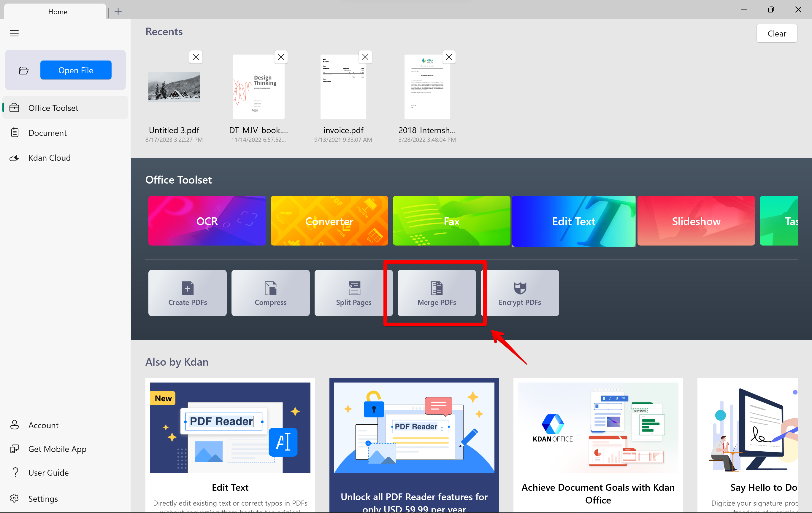
Task: Open the Say Hello signature promo card
Action: coord(748,445)
